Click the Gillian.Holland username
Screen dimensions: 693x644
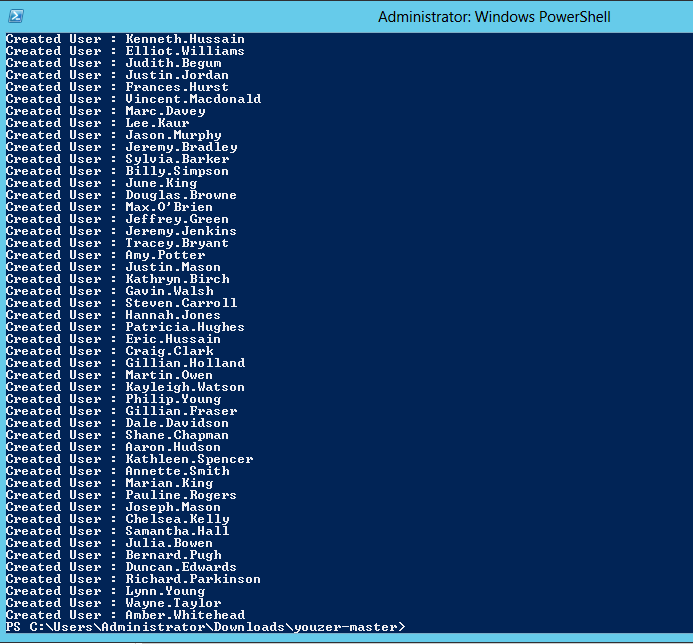pyautogui.click(x=184, y=363)
